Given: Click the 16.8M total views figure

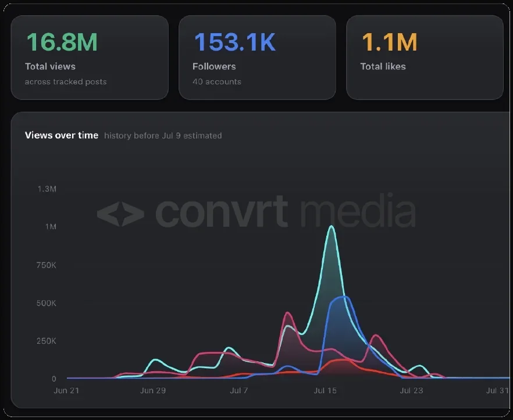Looking at the screenshot, I should click(x=62, y=42).
